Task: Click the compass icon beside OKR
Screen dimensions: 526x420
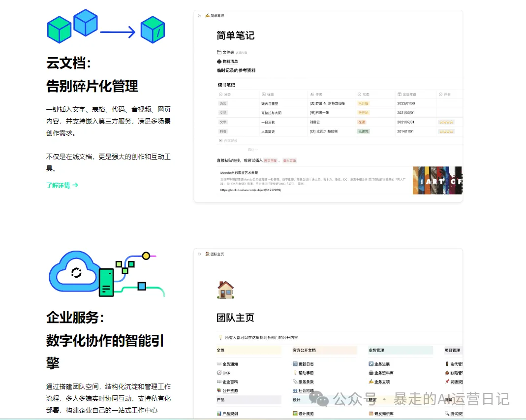Action: tap(218, 373)
